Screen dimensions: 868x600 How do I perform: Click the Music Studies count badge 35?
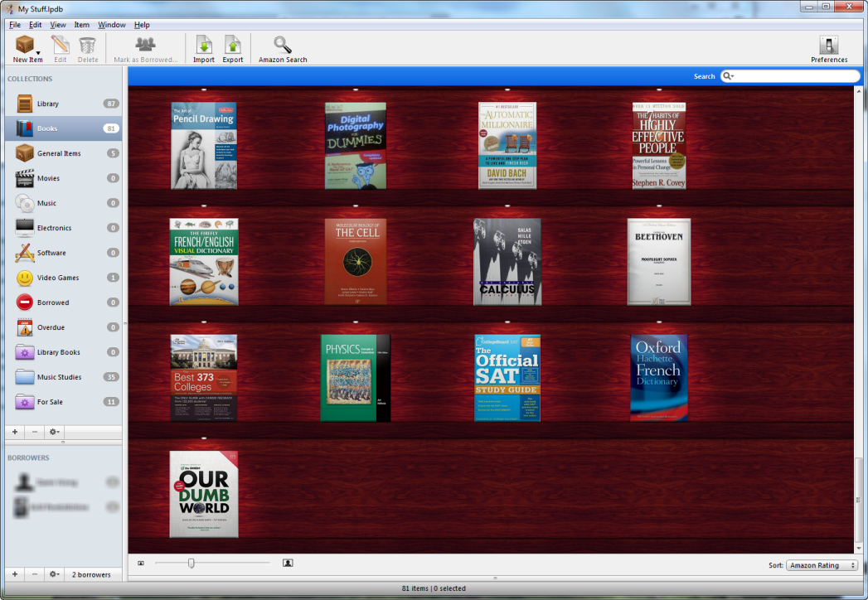point(111,377)
